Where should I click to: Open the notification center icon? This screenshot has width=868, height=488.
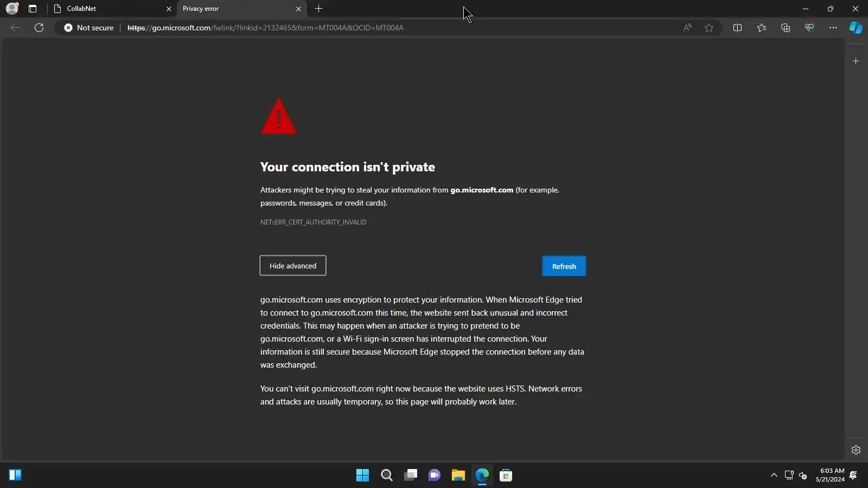853,476
